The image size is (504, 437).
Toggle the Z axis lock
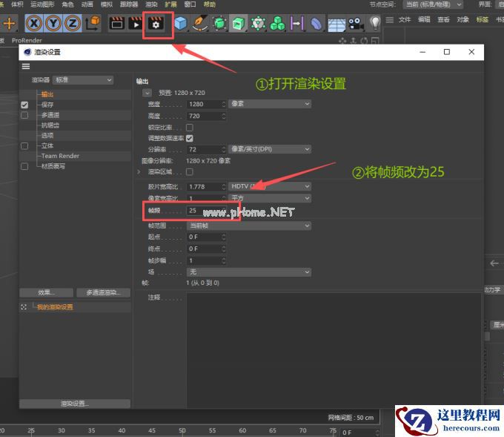point(73,23)
